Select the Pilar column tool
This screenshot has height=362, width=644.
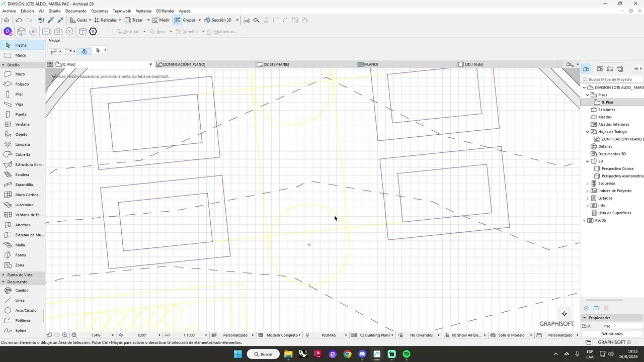point(23,94)
